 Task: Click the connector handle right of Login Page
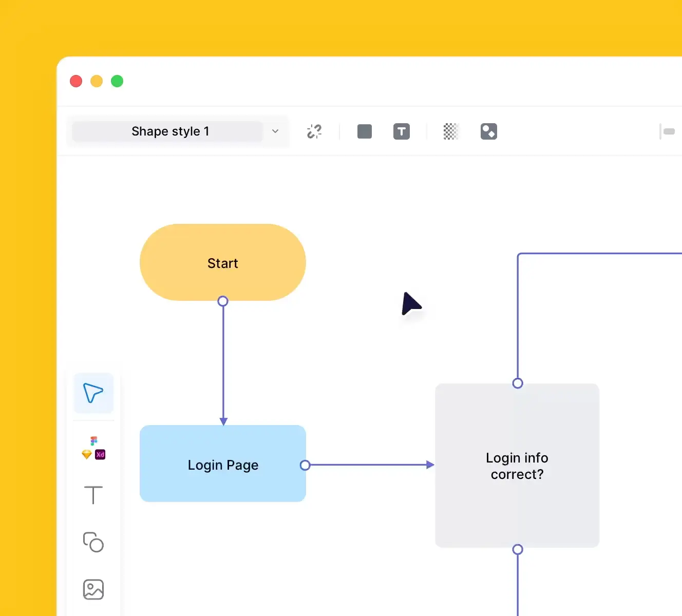pos(305,465)
